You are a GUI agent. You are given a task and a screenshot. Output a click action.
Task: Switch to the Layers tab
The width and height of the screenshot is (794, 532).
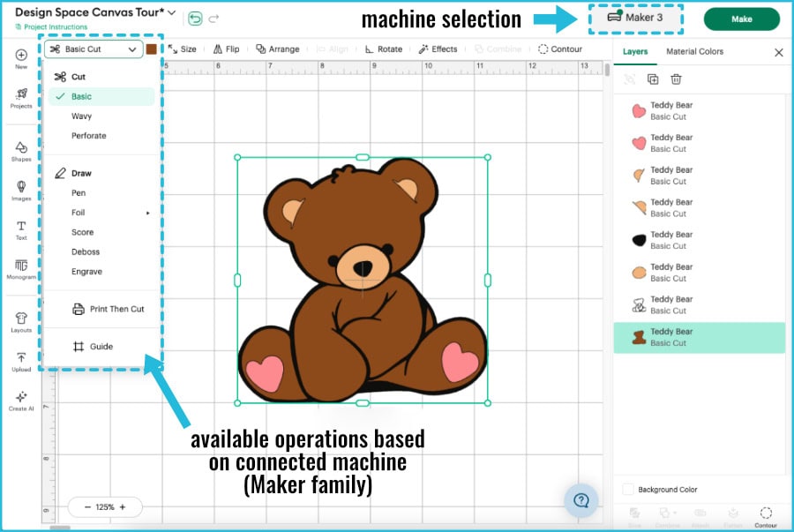coord(635,52)
